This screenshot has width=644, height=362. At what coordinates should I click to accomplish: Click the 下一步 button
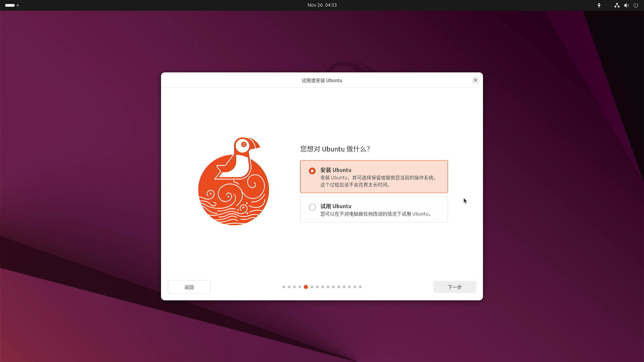454,287
